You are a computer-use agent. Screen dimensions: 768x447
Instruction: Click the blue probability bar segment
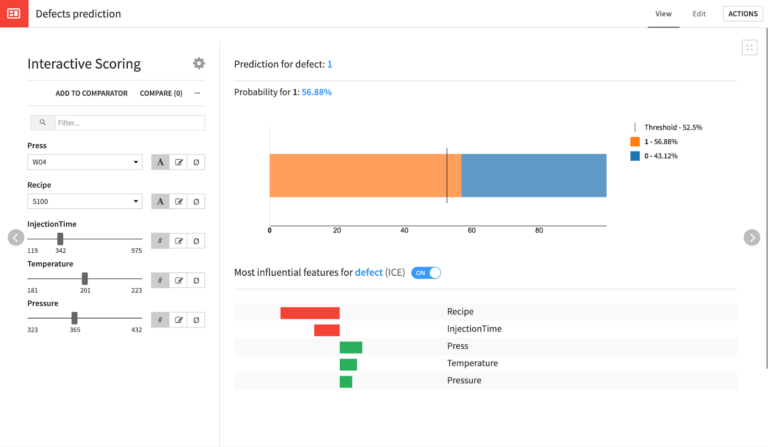pyautogui.click(x=534, y=175)
